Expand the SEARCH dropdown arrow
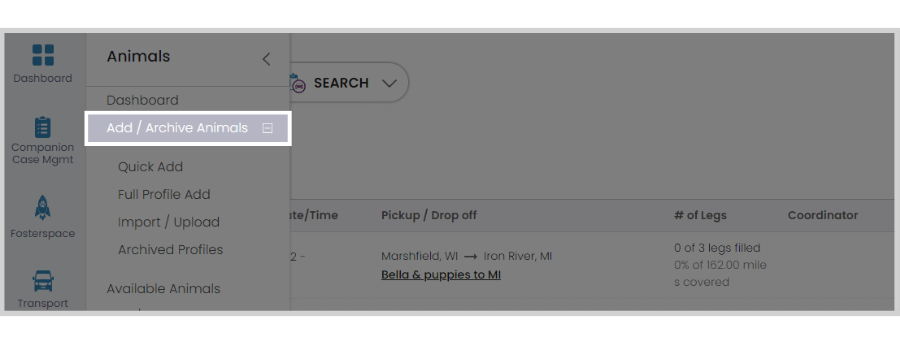This screenshot has width=900, height=360. 389,83
